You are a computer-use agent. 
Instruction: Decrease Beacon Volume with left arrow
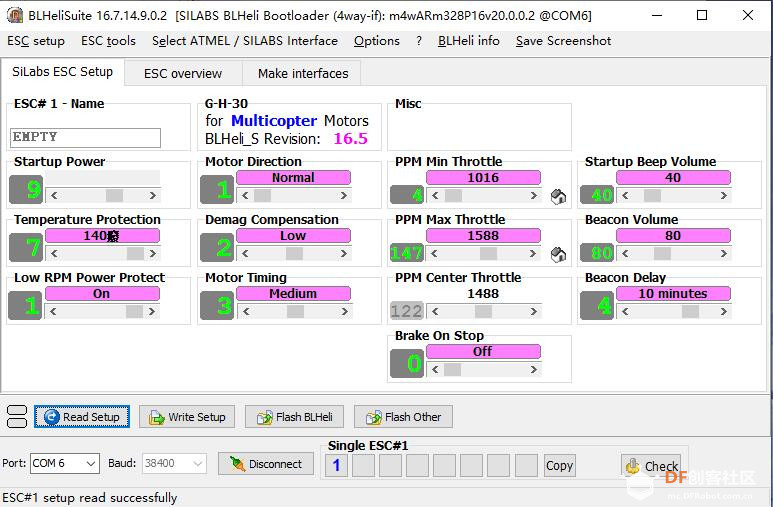click(625, 254)
